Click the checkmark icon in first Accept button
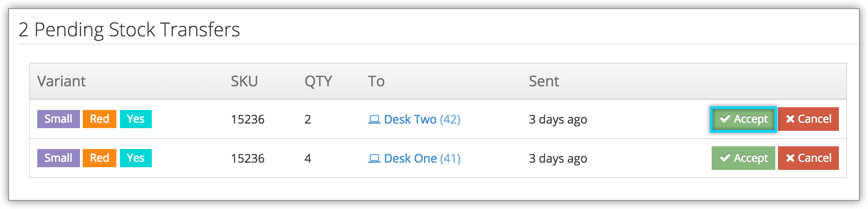This screenshot has width=868, height=209. coord(725,119)
